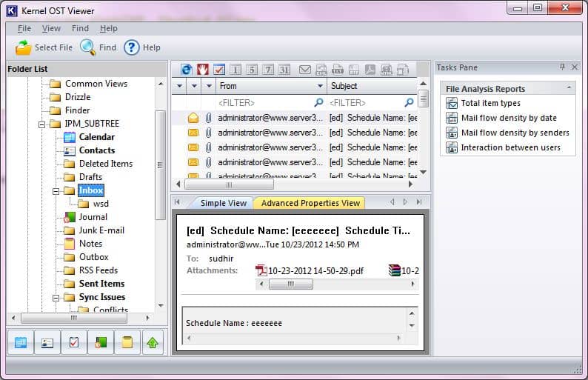Select the 7-day view icon
Viewport: 588px width, 380px height.
click(x=268, y=70)
